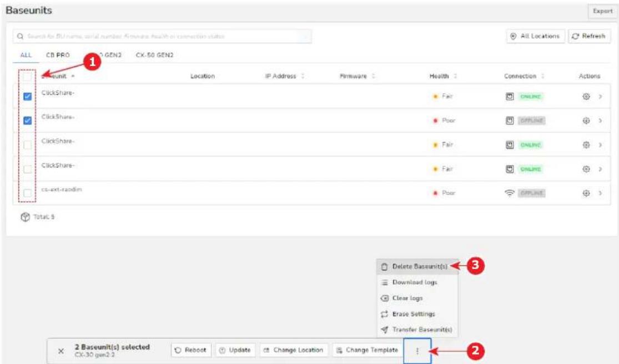Sort by the Health column
The width and height of the screenshot is (619, 364).
455,76
